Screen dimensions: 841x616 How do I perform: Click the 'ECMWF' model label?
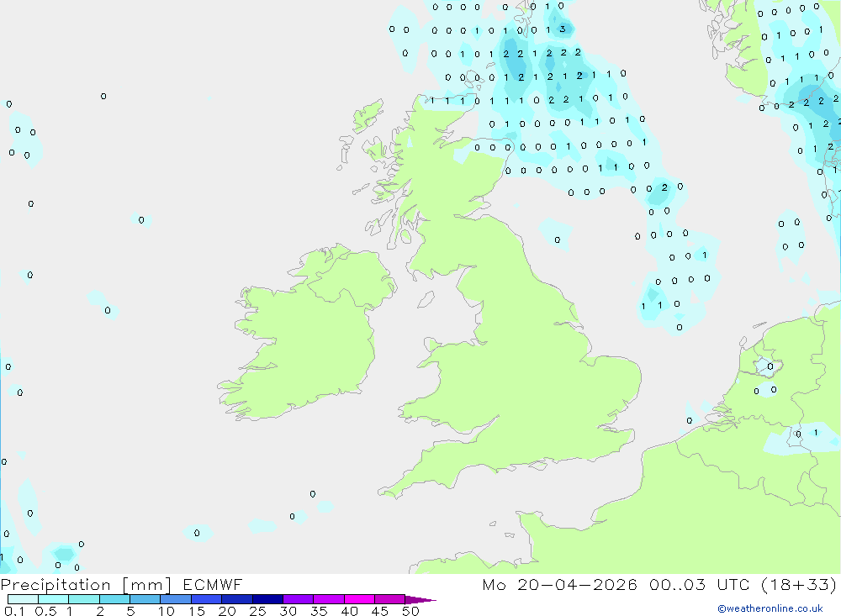point(213,584)
